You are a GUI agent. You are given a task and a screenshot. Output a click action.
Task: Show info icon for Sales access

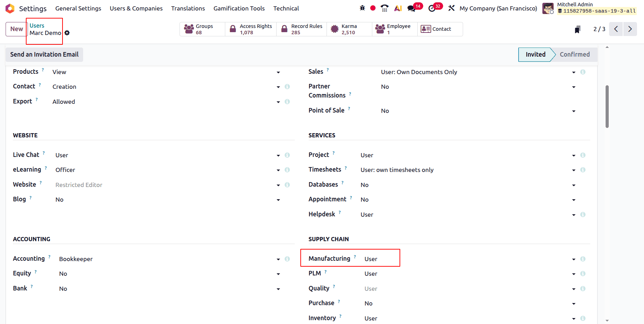pos(583,72)
